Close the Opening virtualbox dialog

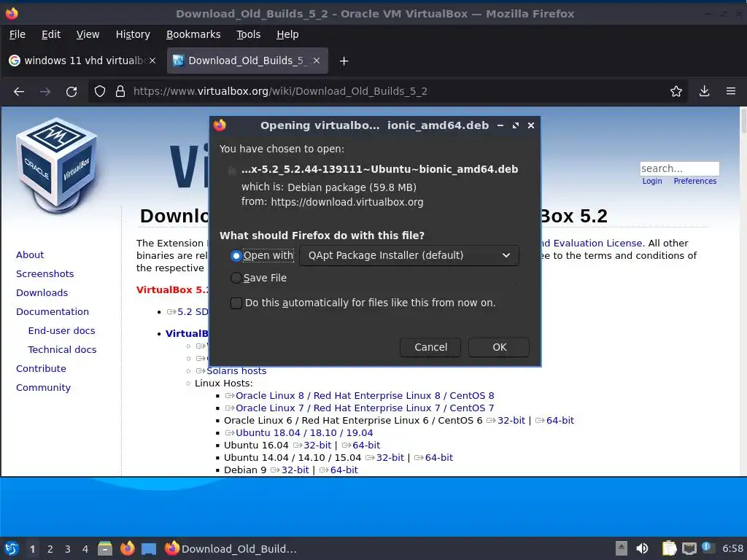[x=531, y=125]
